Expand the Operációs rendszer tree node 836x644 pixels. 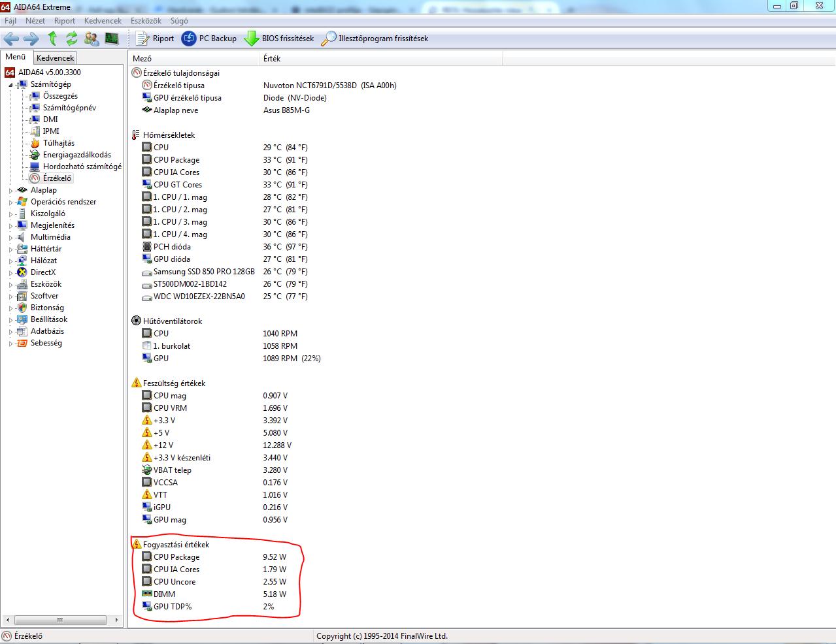10,202
